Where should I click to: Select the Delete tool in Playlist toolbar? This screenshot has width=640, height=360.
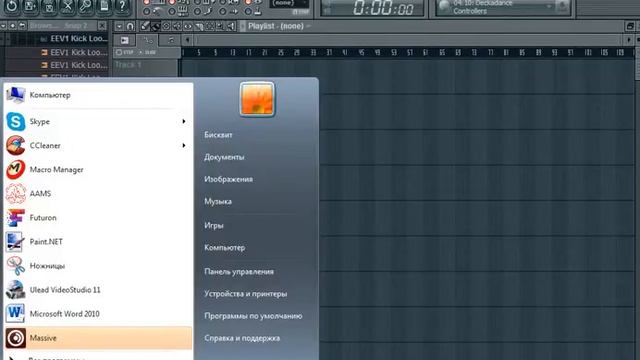point(166,26)
